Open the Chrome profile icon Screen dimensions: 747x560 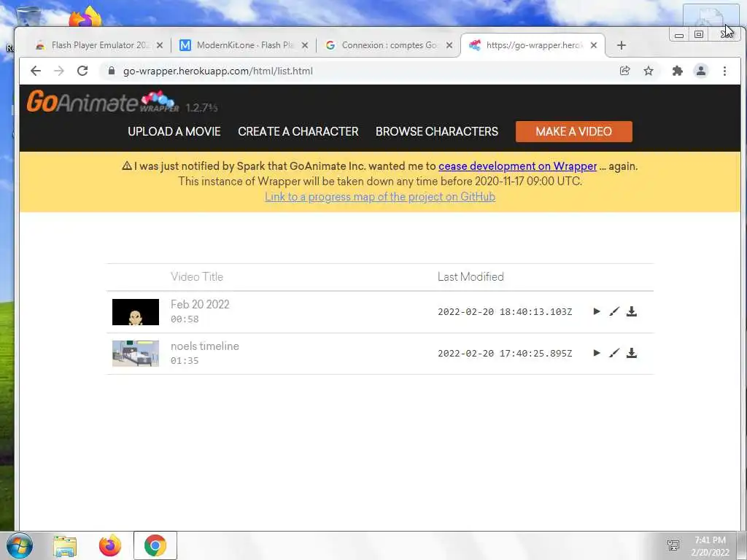coord(701,71)
